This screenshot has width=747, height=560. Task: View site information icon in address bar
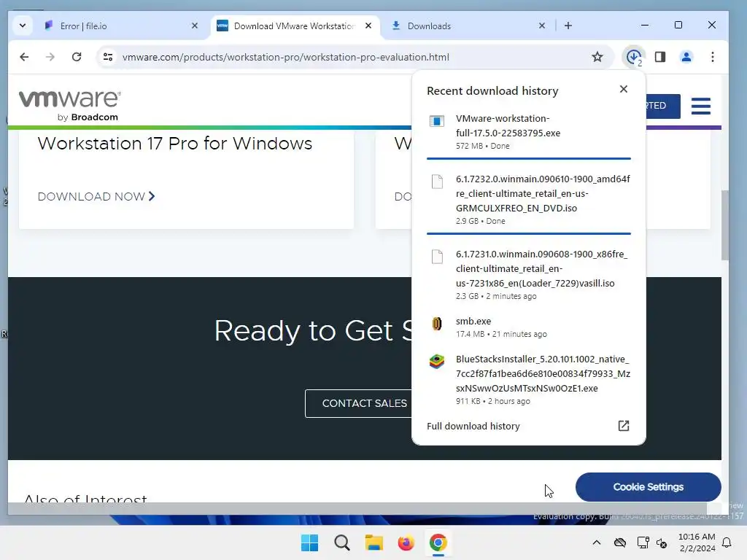point(108,57)
